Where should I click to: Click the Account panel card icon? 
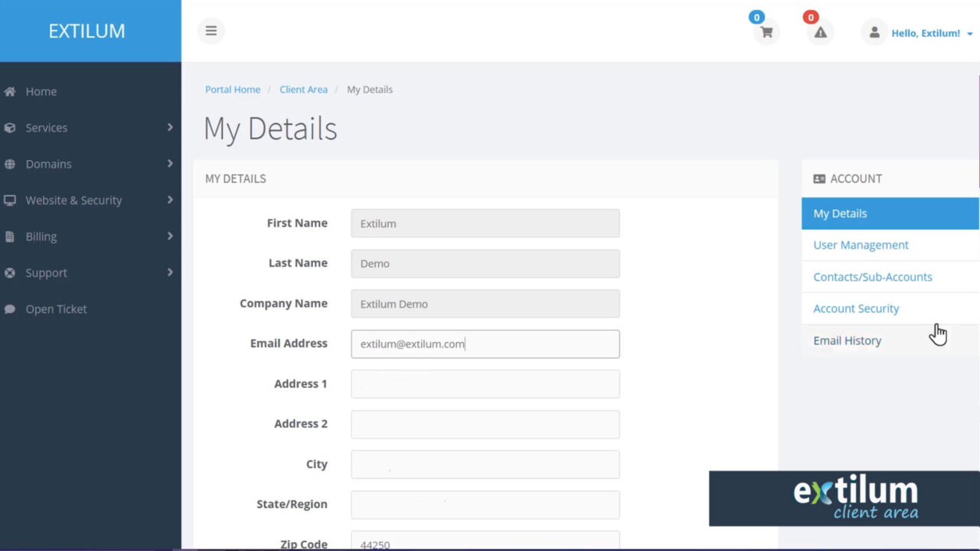[818, 178]
